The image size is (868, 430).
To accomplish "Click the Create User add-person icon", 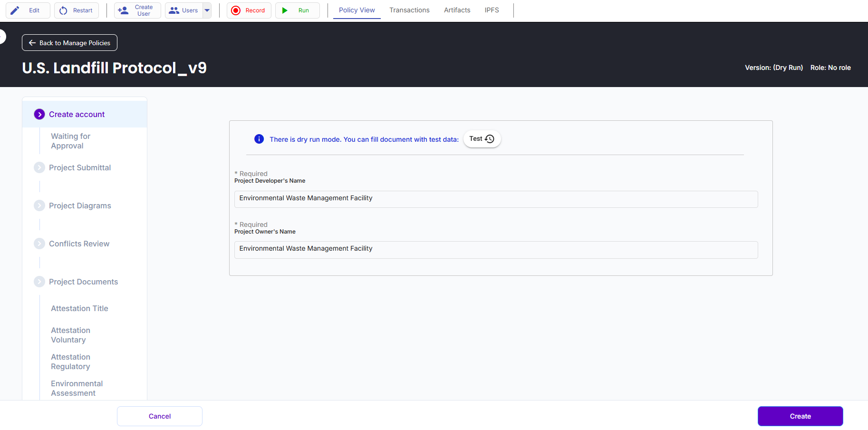I will click(x=123, y=10).
